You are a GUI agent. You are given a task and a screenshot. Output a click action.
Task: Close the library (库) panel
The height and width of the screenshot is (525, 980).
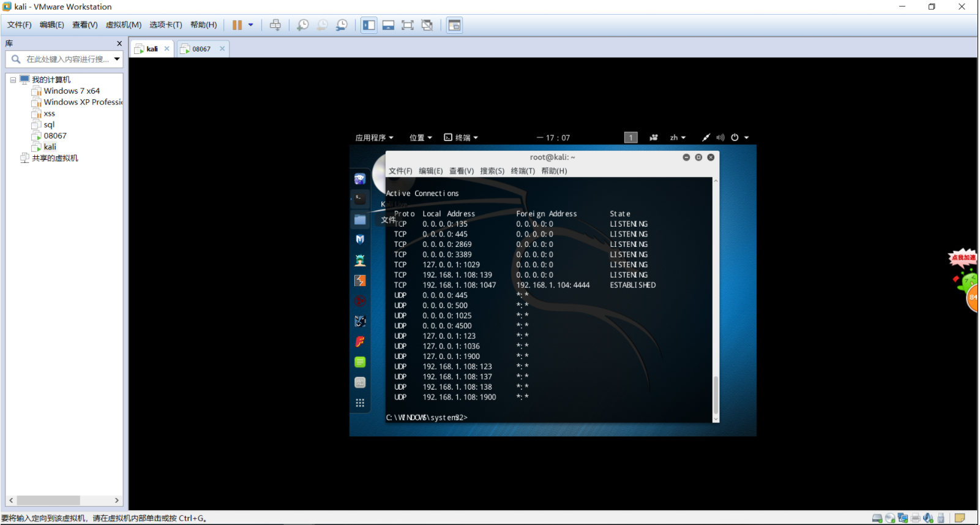tap(119, 43)
